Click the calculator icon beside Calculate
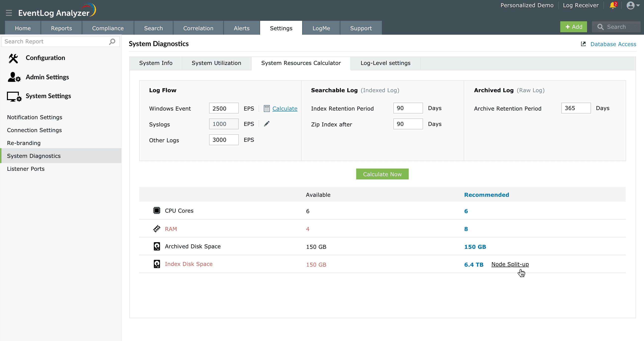Screen dimensions: 644x341 click(x=267, y=109)
